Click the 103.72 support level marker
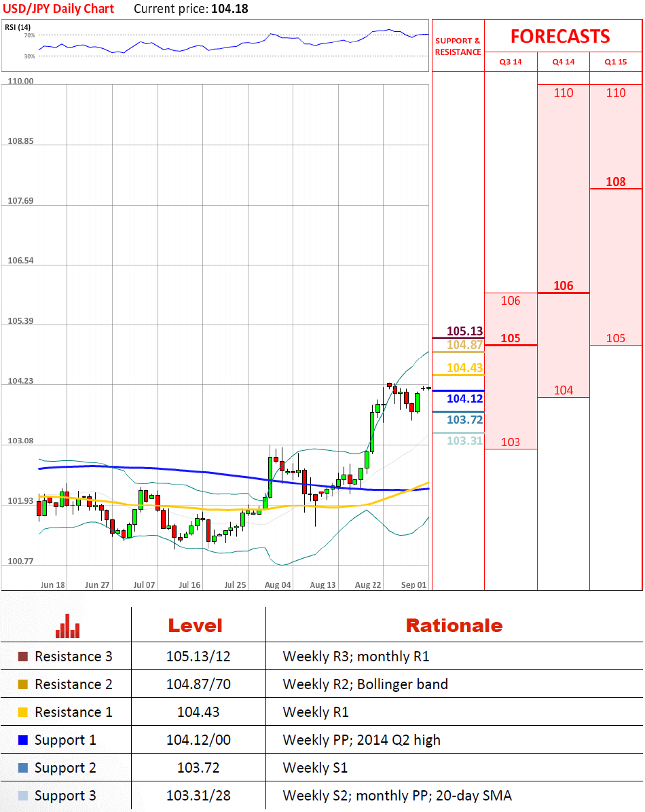The height and width of the screenshot is (812, 645). 464,420
